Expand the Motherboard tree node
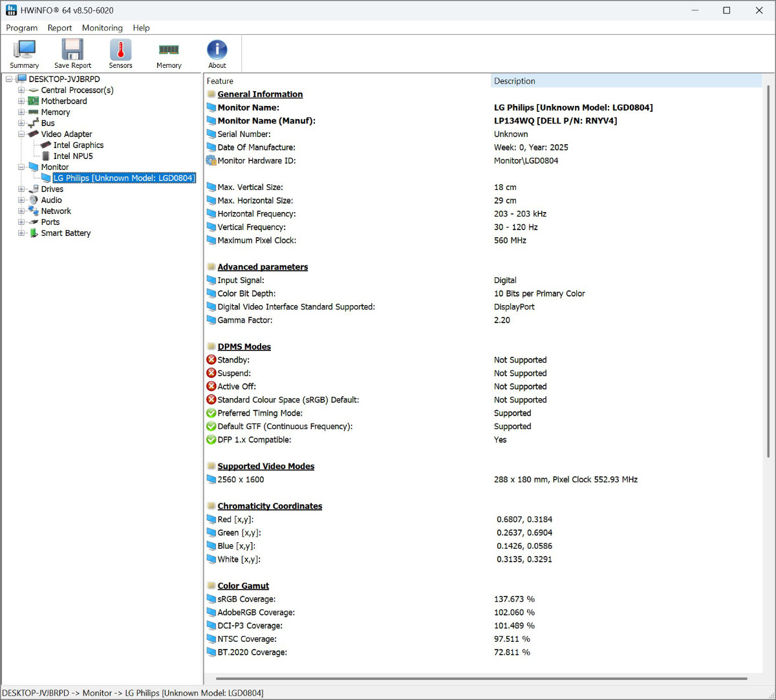The height and width of the screenshot is (700, 776). click(x=21, y=101)
